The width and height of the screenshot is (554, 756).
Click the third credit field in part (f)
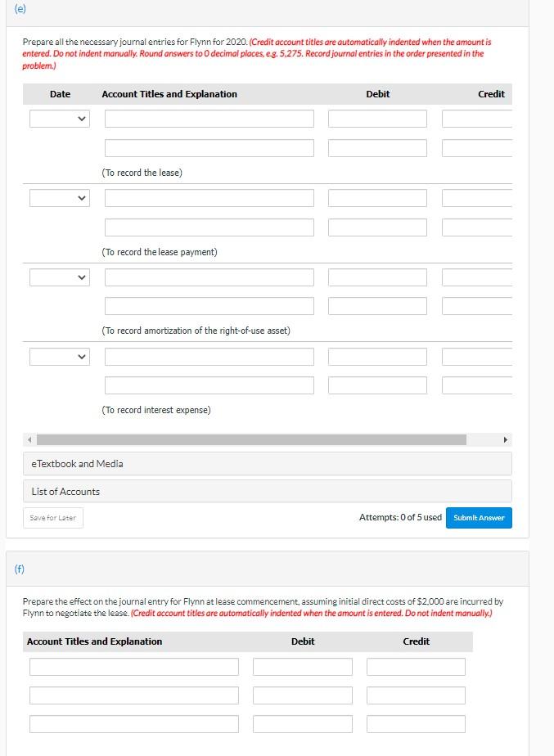click(416, 724)
